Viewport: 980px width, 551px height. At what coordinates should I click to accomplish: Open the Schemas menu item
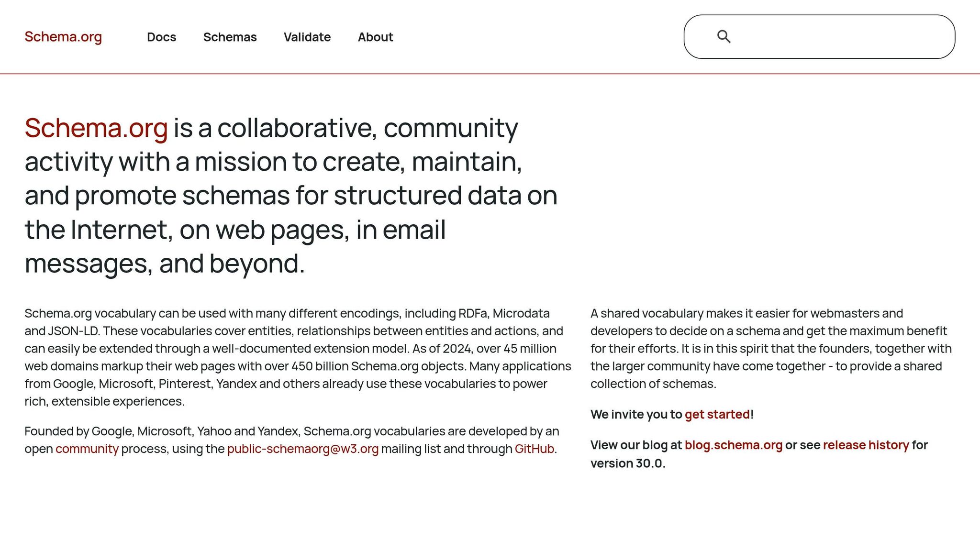pyautogui.click(x=230, y=37)
